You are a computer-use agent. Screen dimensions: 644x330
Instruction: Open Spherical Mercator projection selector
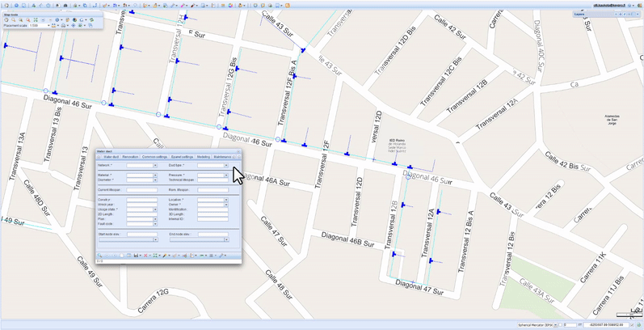(537, 325)
